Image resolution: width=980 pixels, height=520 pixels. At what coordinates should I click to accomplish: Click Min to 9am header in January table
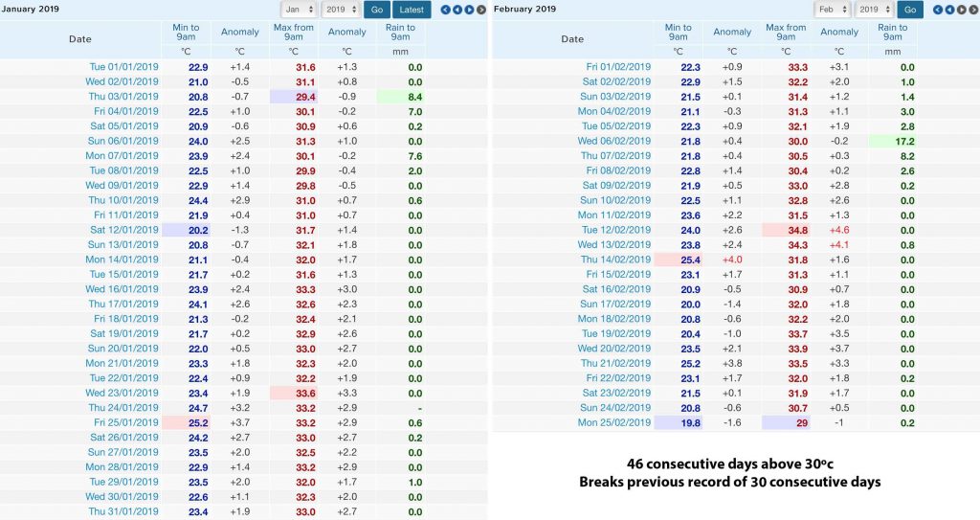coord(186,32)
